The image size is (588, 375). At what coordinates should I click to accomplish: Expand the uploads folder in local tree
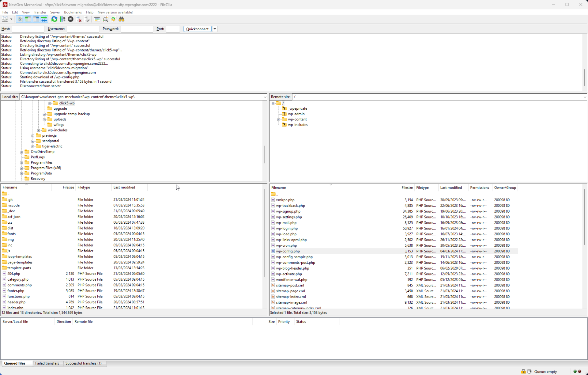(44, 119)
